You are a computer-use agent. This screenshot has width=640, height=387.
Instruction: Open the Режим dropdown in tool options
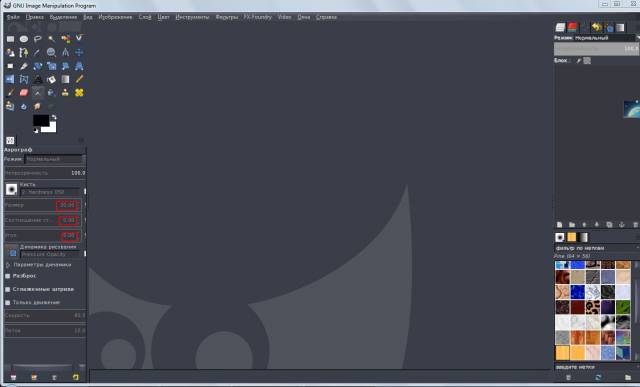tap(55, 159)
